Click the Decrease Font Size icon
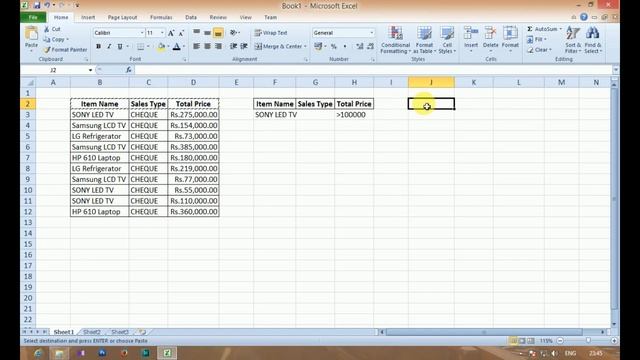The width and height of the screenshot is (640, 360). point(181,33)
